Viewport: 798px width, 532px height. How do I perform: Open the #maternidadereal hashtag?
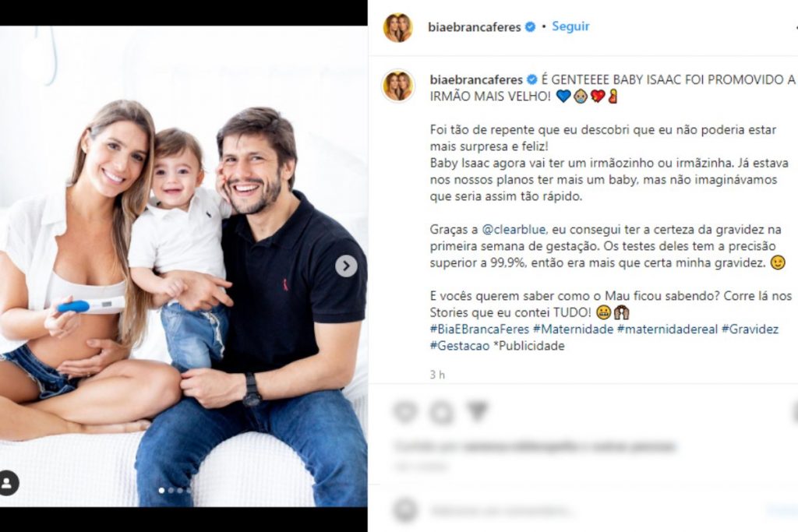[x=667, y=329]
